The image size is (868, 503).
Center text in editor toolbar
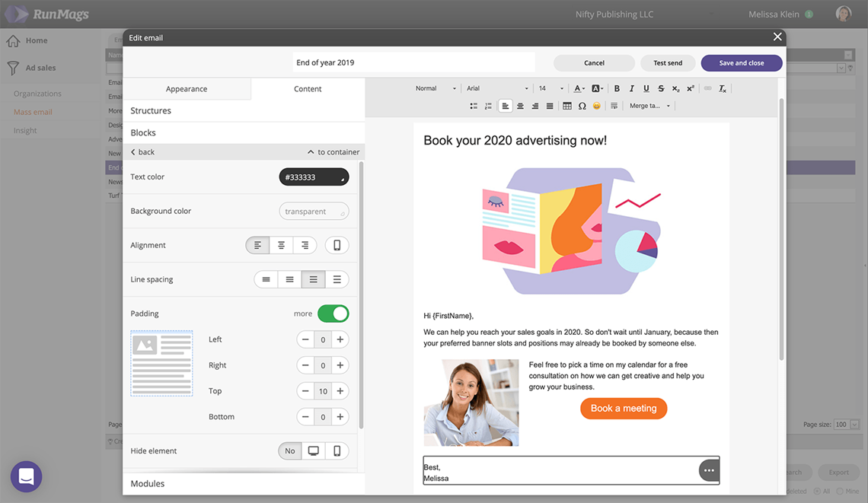point(520,106)
